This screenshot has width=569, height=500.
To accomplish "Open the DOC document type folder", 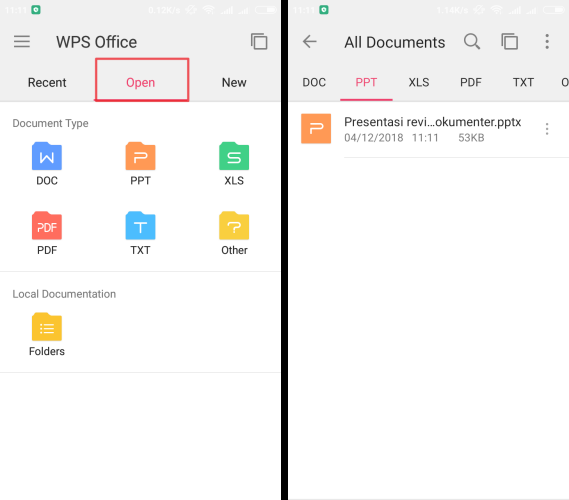I will pyautogui.click(x=47, y=164).
